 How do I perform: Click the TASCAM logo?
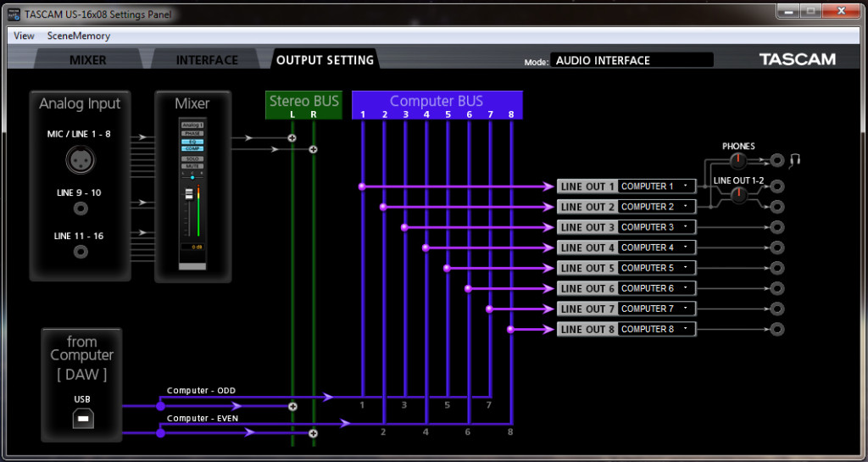point(797,59)
